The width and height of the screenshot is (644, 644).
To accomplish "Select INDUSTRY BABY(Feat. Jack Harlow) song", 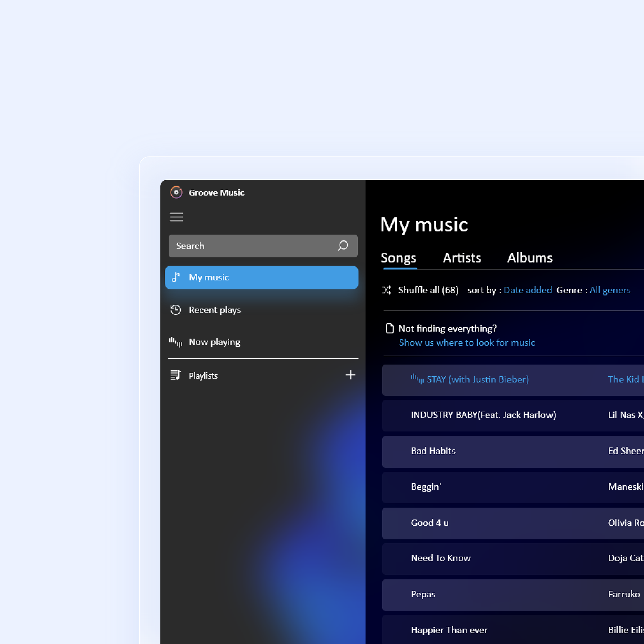I will pyautogui.click(x=483, y=415).
